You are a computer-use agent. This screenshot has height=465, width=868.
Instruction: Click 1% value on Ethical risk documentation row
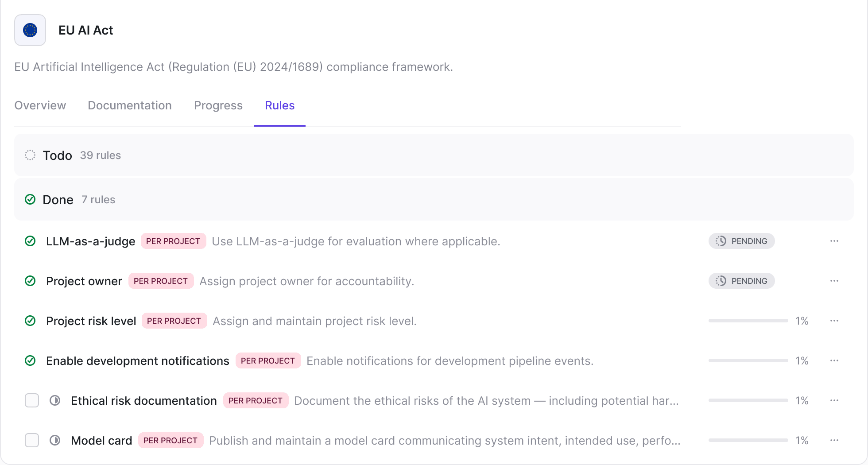point(802,400)
